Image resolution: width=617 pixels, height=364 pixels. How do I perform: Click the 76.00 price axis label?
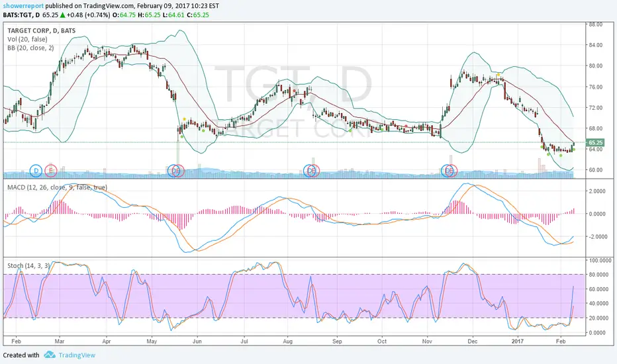(595, 87)
